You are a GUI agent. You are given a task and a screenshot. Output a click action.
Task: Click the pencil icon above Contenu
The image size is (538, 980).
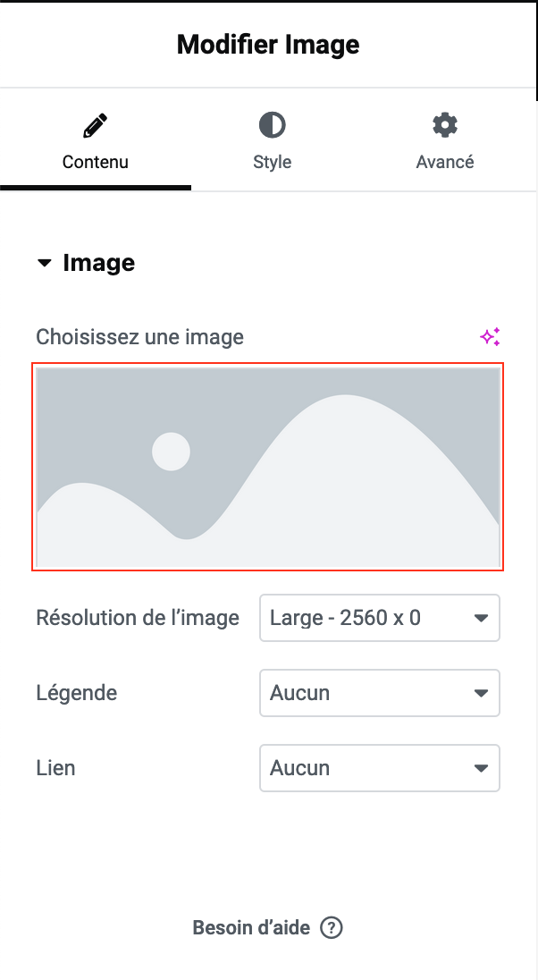[95, 125]
